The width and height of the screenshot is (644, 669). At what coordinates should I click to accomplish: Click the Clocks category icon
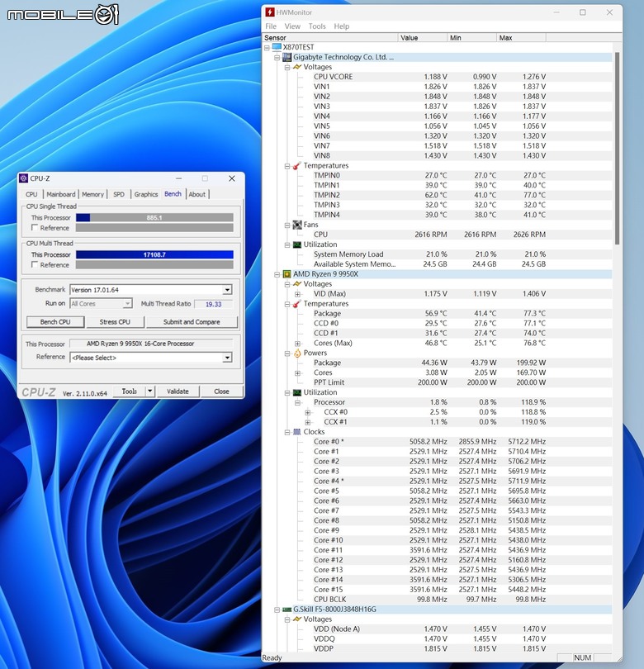[x=297, y=432]
